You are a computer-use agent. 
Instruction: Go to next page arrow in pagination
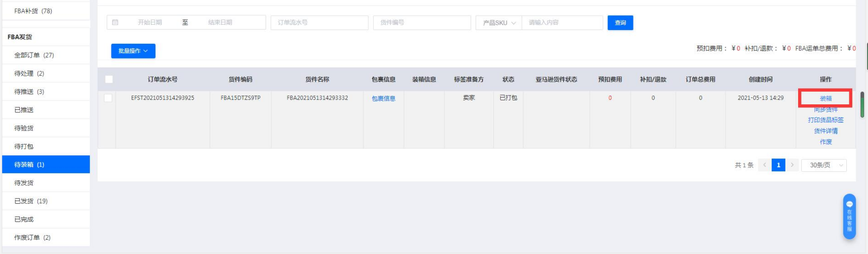click(792, 165)
